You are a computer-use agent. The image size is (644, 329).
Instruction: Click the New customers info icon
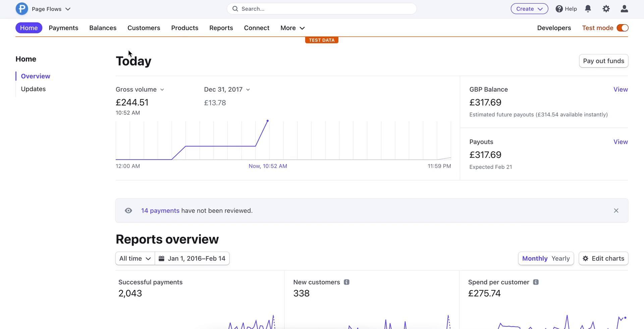(x=346, y=282)
